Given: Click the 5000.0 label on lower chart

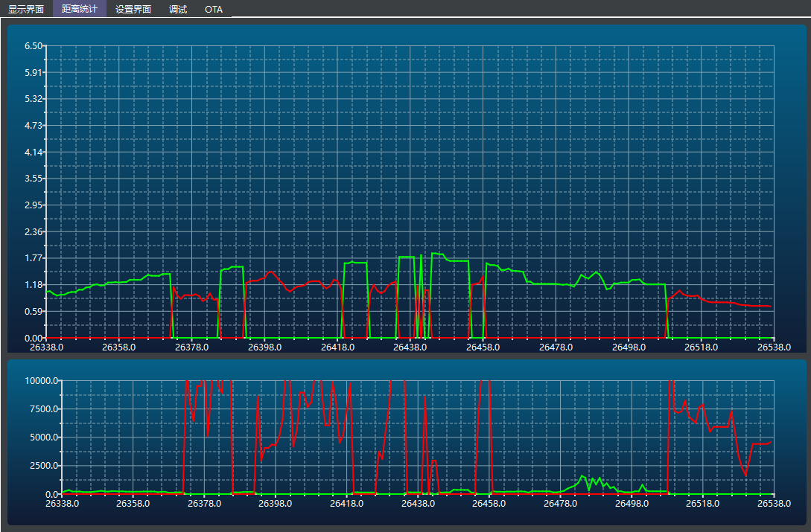Looking at the screenshot, I should tap(43, 438).
